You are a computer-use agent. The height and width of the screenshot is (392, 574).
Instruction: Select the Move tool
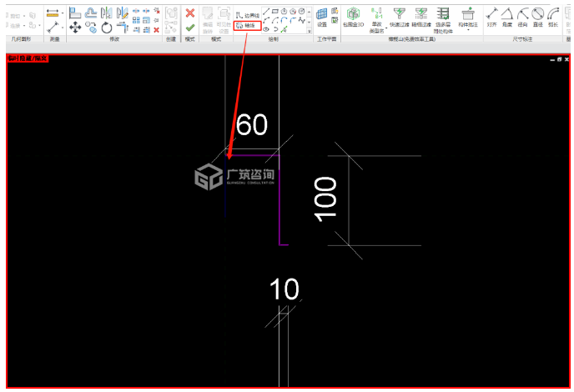(75, 27)
